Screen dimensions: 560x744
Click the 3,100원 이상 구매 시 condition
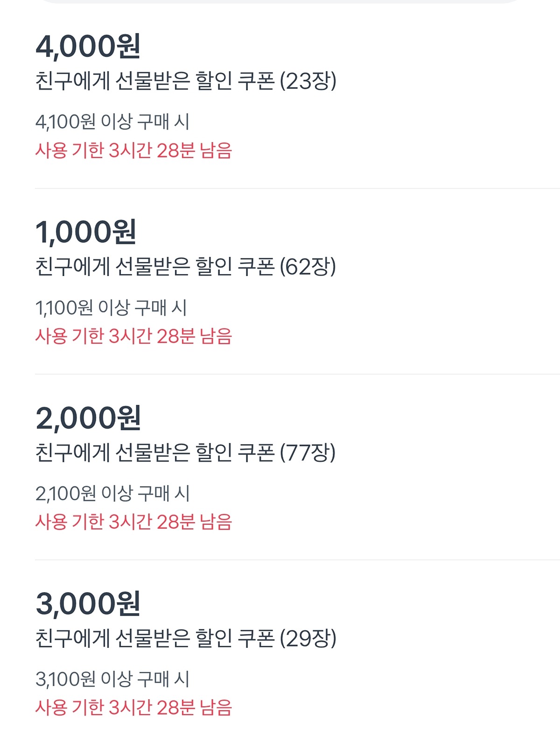coord(112,679)
